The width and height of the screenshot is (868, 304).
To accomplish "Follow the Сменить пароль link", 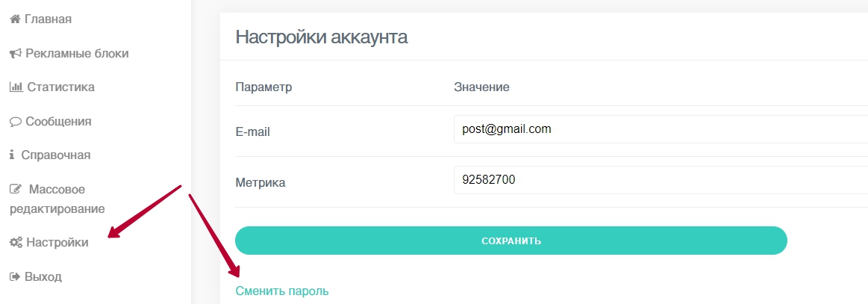I will [x=281, y=291].
